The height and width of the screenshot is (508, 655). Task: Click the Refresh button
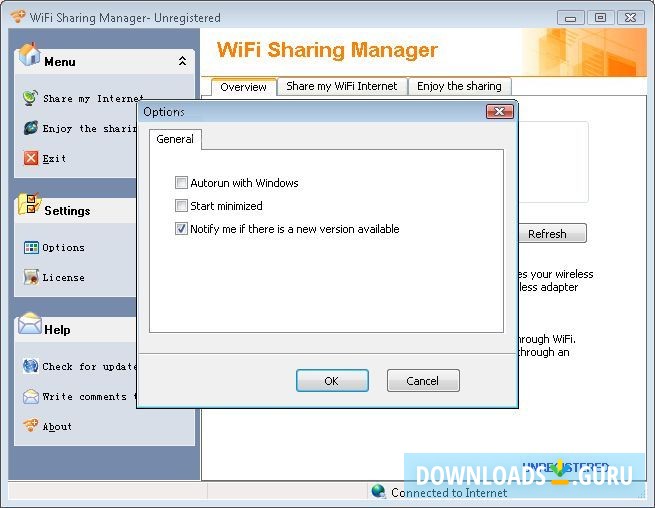551,234
